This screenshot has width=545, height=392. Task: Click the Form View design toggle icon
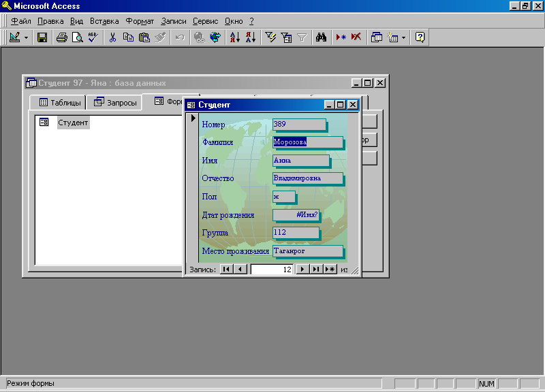tap(15, 37)
